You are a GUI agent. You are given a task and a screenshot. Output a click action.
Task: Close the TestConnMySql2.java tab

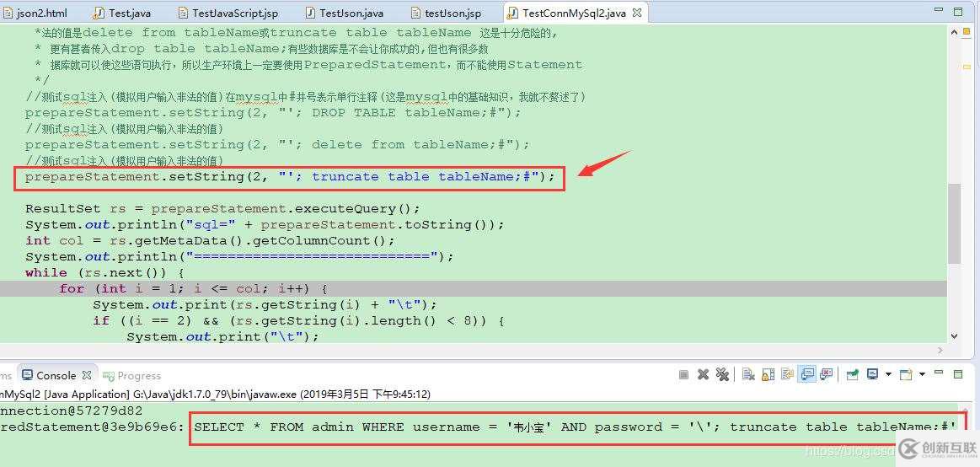(x=635, y=13)
